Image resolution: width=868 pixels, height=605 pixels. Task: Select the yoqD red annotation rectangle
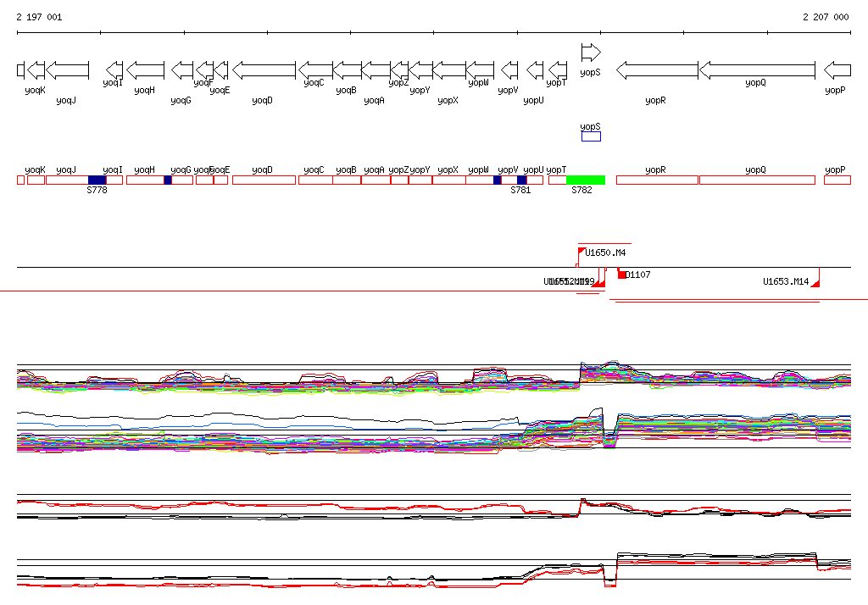click(264, 180)
